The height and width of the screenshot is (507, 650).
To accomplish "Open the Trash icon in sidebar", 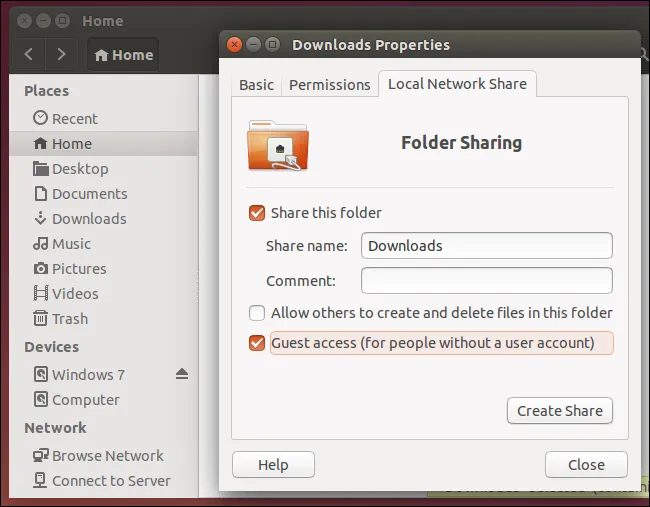I will coord(40,319).
